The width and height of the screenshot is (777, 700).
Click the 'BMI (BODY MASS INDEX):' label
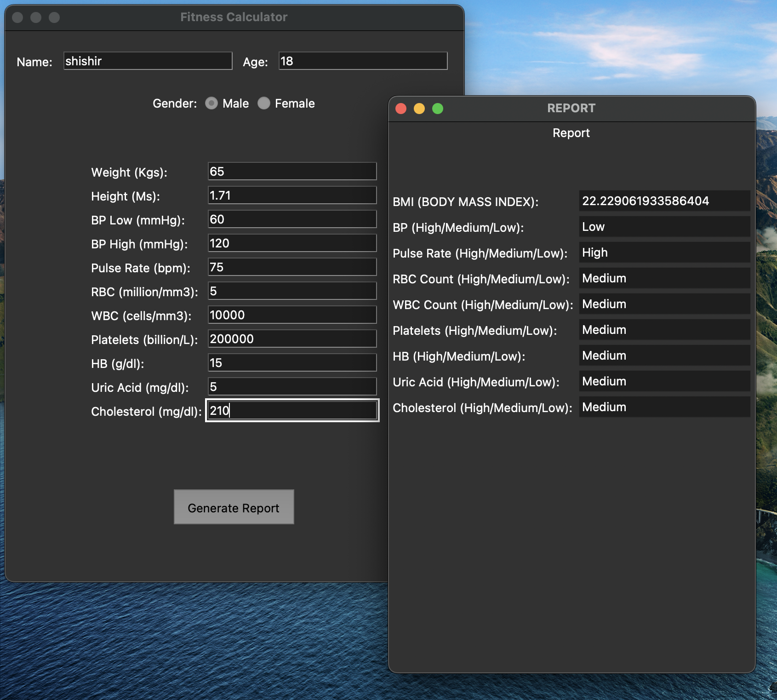(x=466, y=202)
